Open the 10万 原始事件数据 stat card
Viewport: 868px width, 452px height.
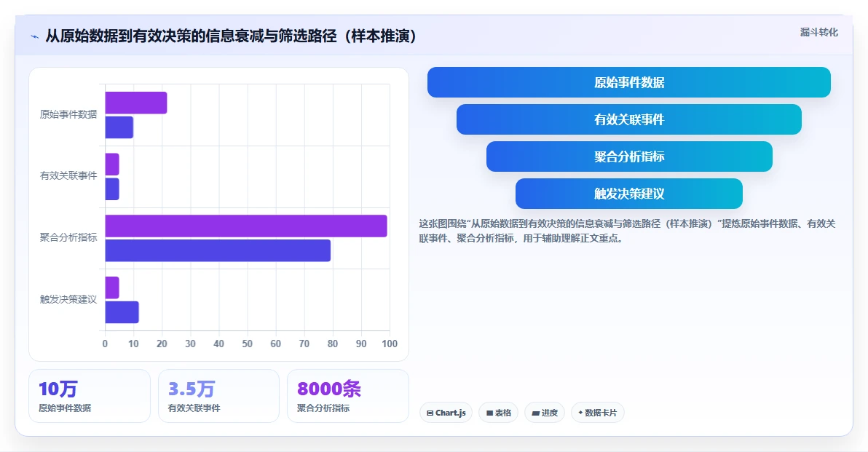pyautogui.click(x=90, y=396)
